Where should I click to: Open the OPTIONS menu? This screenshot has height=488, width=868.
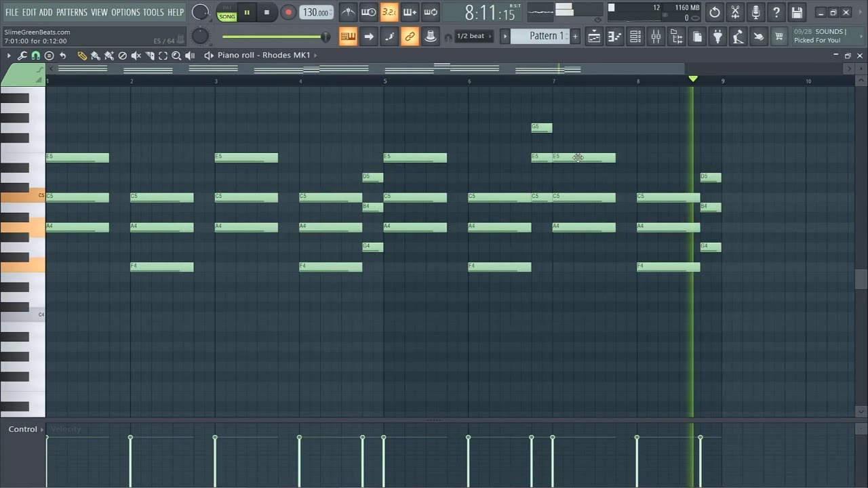tap(125, 12)
